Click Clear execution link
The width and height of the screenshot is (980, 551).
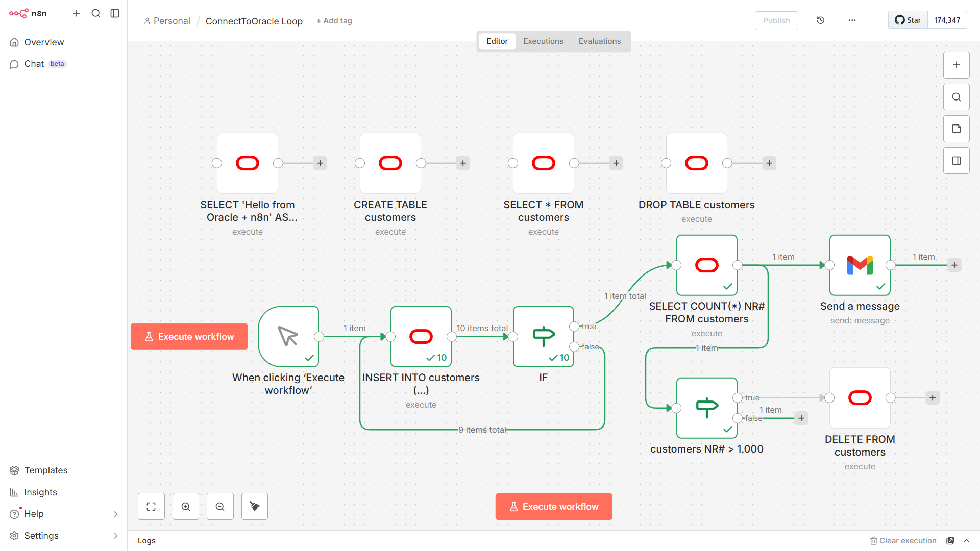(x=903, y=541)
